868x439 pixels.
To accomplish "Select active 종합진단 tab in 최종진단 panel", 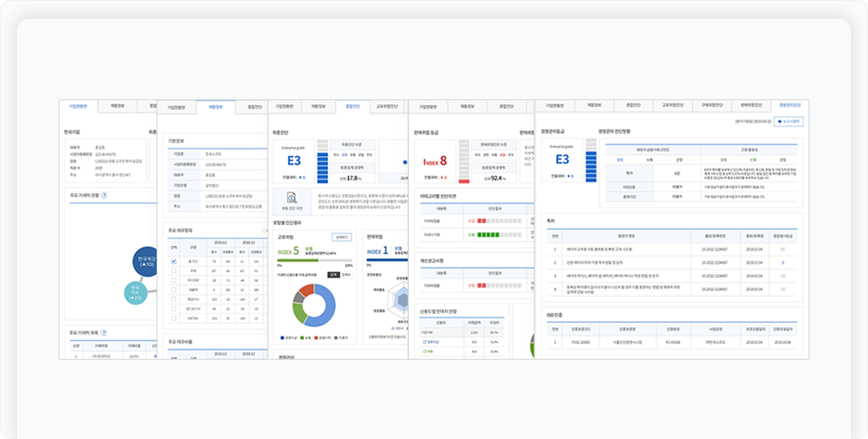I will [x=352, y=107].
